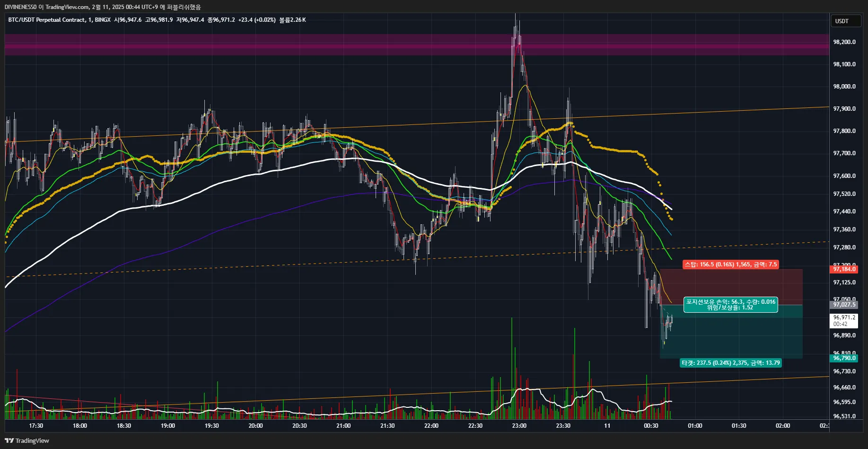Click the 01:00 time axis label
This screenshot has width=868, height=449.
695,426
